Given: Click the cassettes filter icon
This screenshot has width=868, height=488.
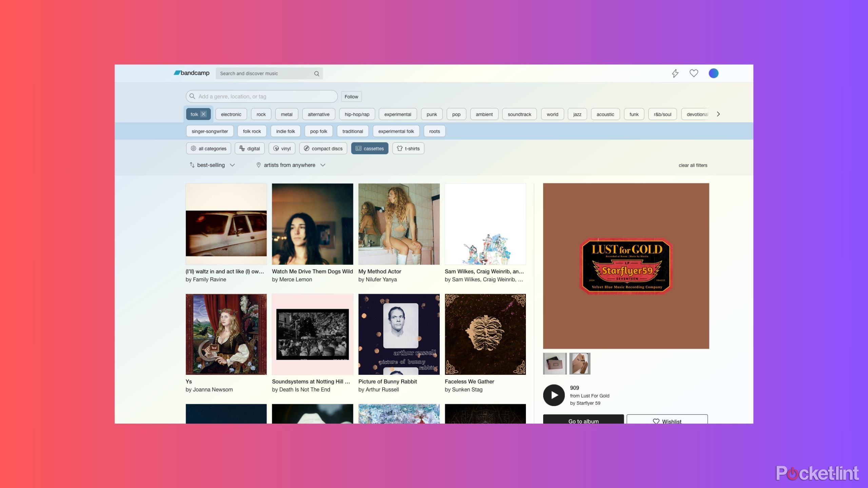Looking at the screenshot, I should click(358, 148).
